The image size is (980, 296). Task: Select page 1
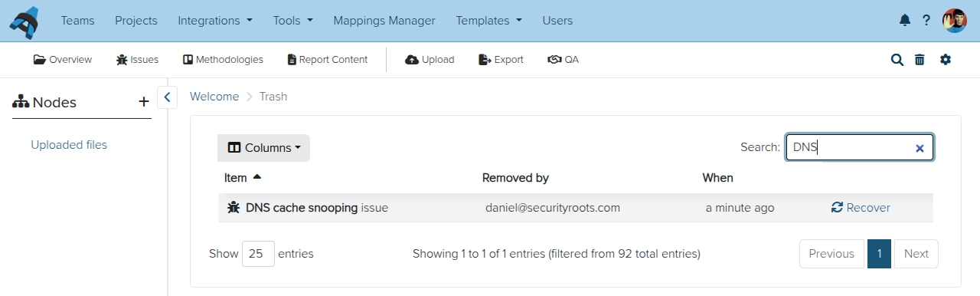tap(879, 254)
